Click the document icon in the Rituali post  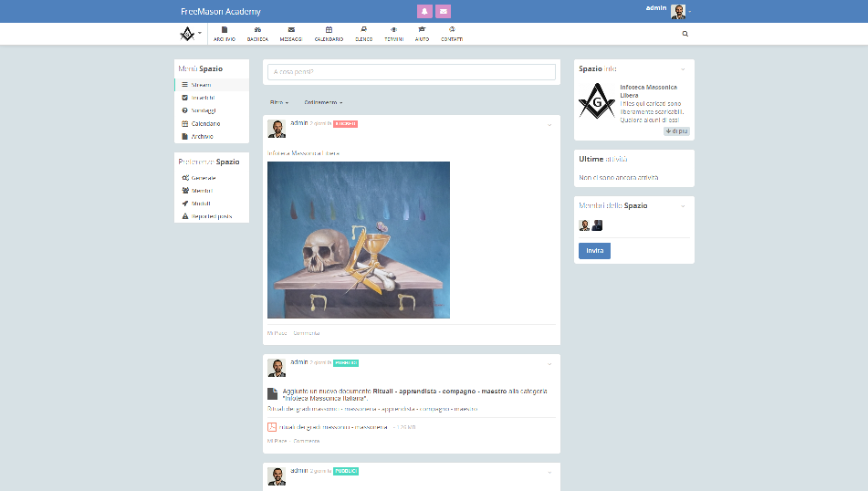coord(272,393)
